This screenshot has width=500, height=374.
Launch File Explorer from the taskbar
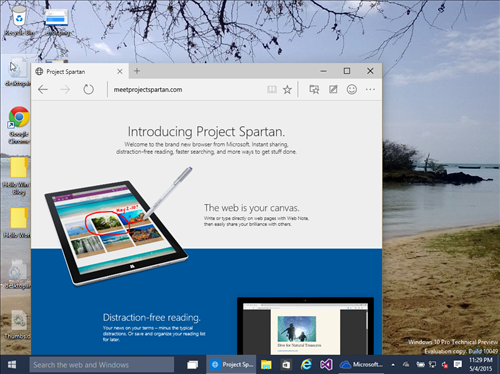click(x=266, y=365)
